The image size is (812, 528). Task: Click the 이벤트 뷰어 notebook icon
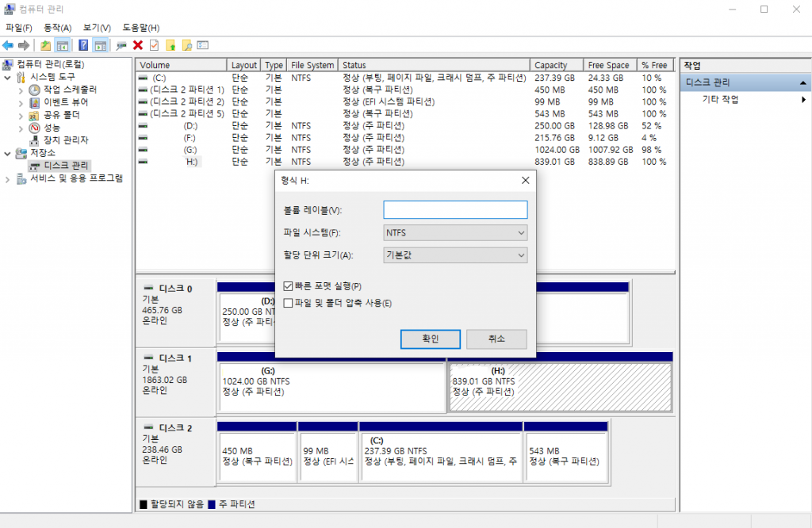tap(34, 102)
